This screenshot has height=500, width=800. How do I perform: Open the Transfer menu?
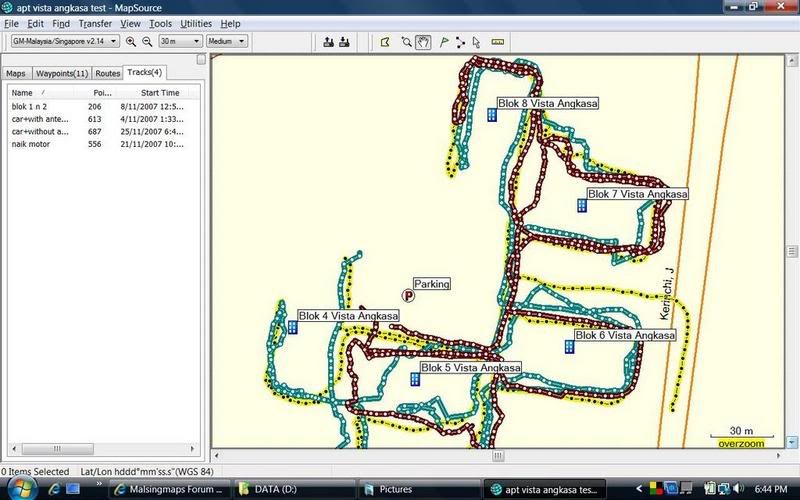(x=95, y=23)
